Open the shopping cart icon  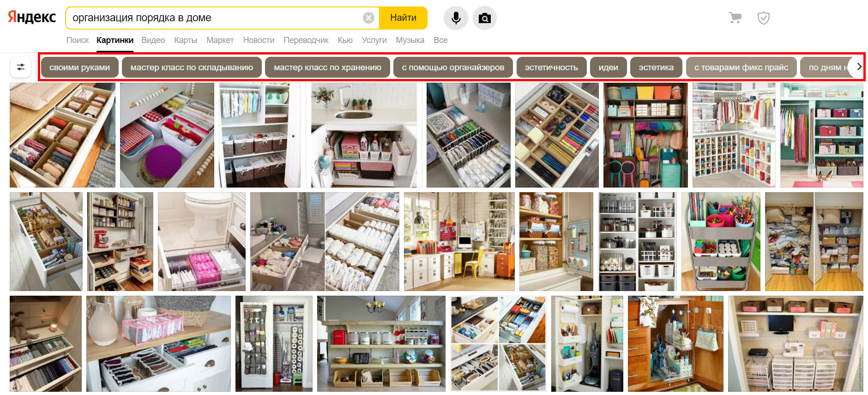tap(735, 18)
